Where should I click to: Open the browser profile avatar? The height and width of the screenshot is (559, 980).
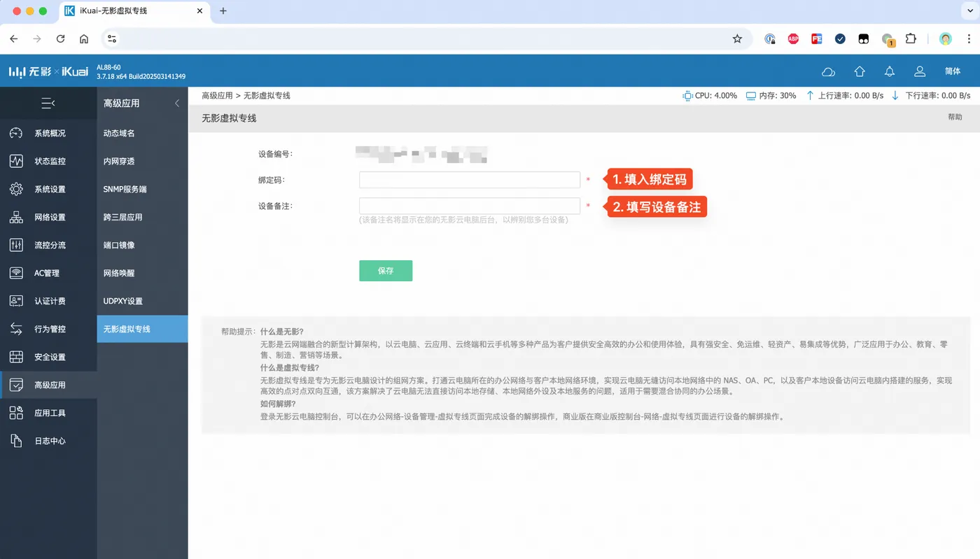(946, 39)
